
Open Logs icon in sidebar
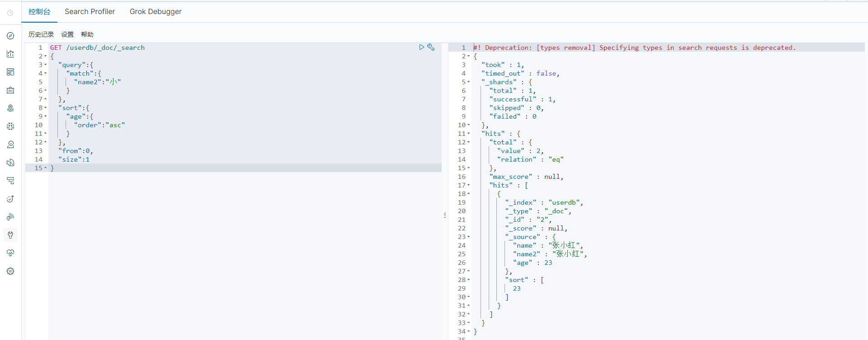pos(10,163)
